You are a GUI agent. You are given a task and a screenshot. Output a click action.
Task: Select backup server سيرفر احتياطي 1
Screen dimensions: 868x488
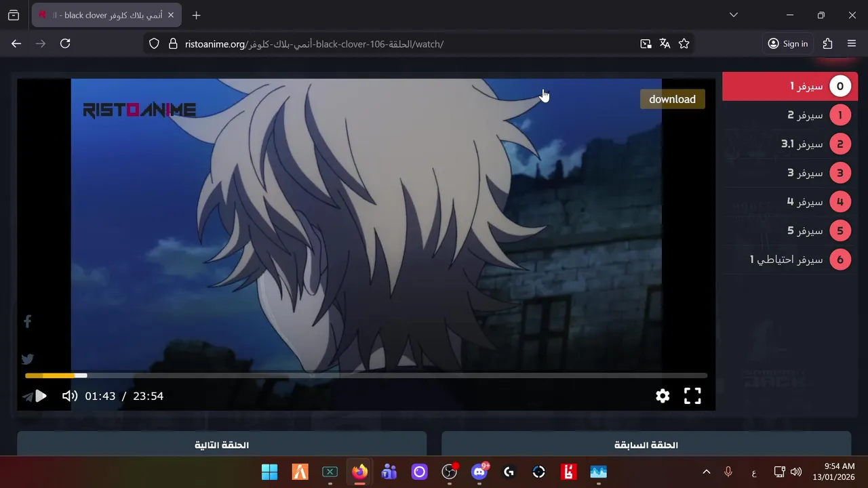pos(790,260)
